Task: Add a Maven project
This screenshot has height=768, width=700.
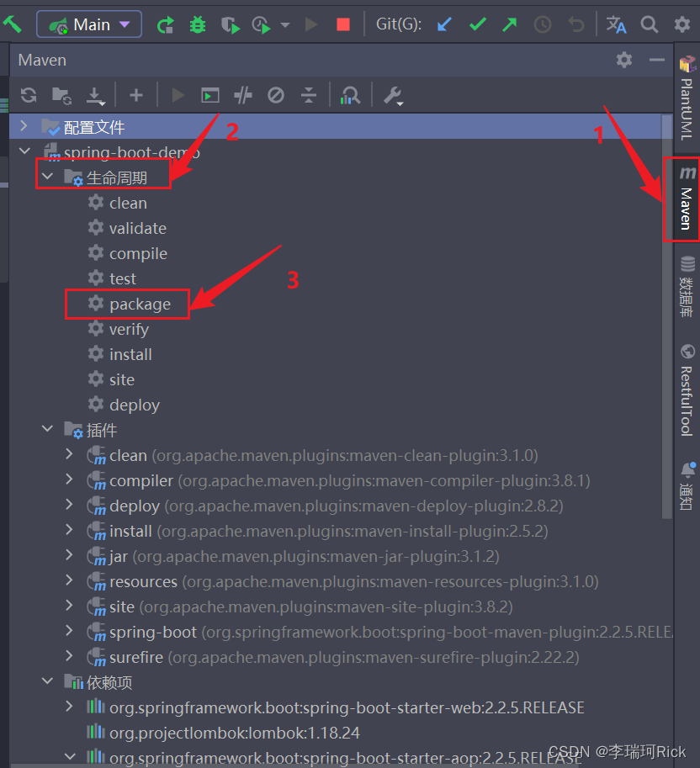Action: 136,95
